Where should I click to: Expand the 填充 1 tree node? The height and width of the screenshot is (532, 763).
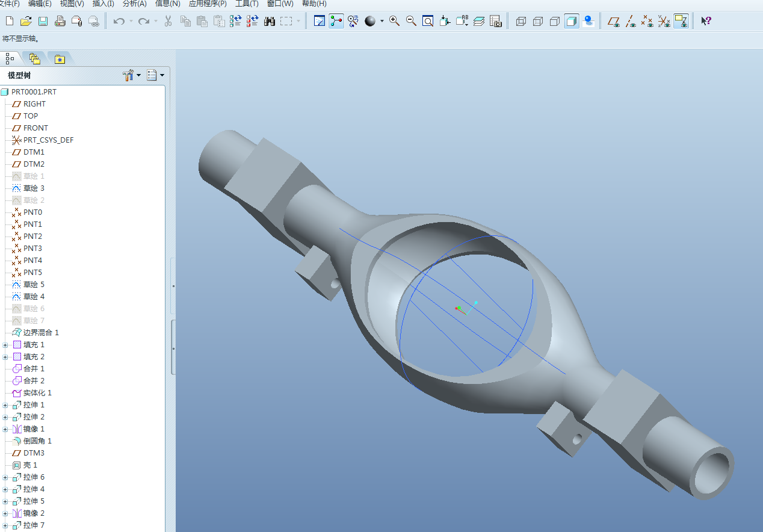tap(5, 345)
